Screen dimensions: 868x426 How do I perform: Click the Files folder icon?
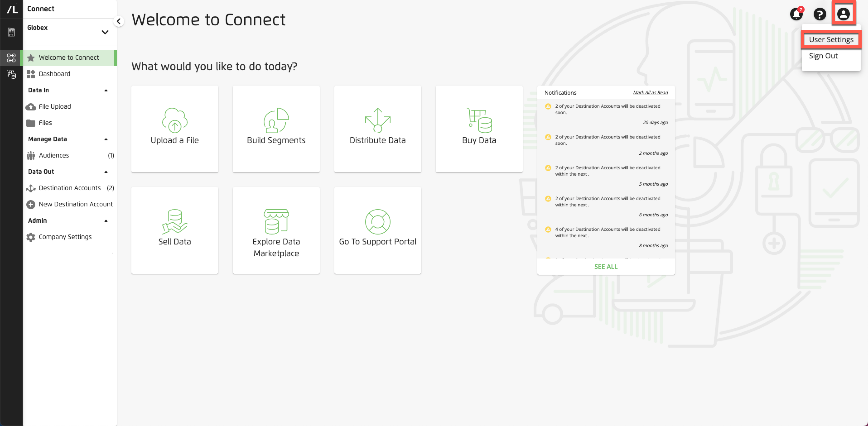click(31, 123)
